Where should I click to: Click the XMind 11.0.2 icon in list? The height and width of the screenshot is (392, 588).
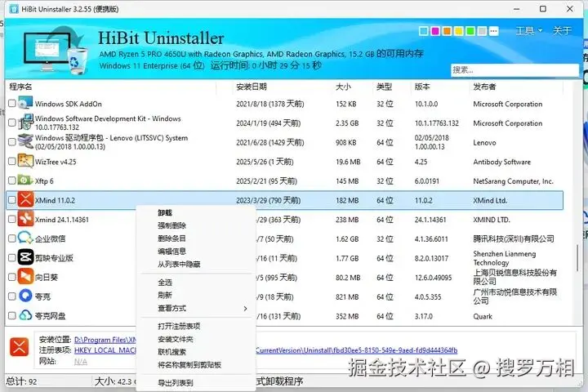click(x=25, y=200)
